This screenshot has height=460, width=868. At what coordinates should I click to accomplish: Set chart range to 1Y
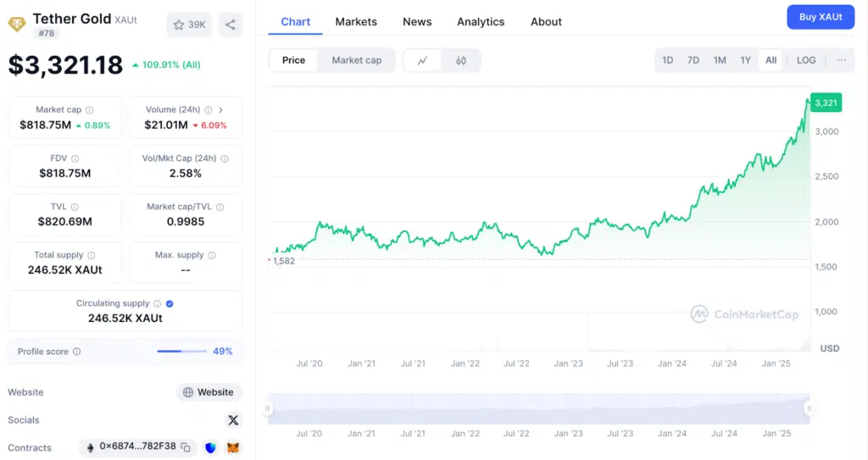point(746,60)
